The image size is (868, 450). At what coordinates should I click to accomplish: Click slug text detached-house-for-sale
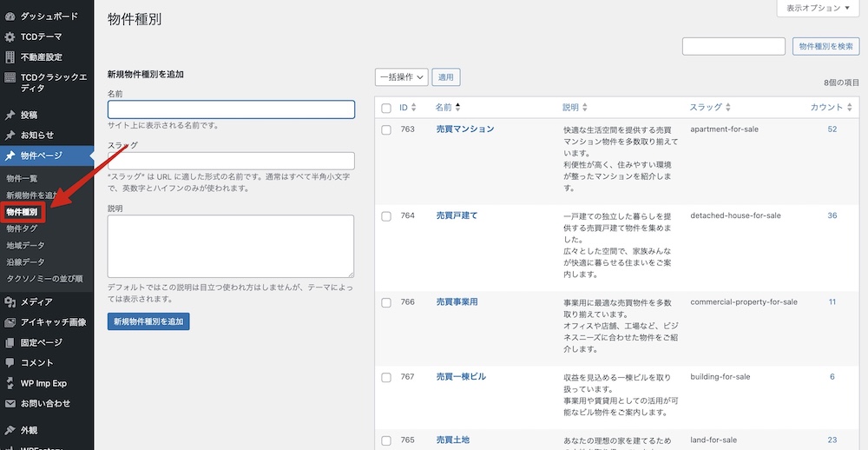pos(736,215)
